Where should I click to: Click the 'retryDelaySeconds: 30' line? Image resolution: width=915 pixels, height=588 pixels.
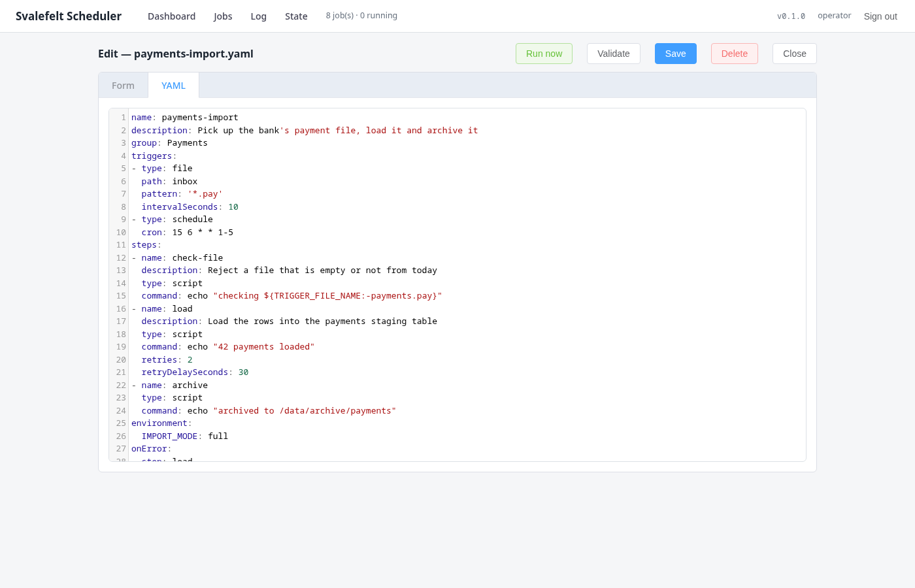click(195, 372)
